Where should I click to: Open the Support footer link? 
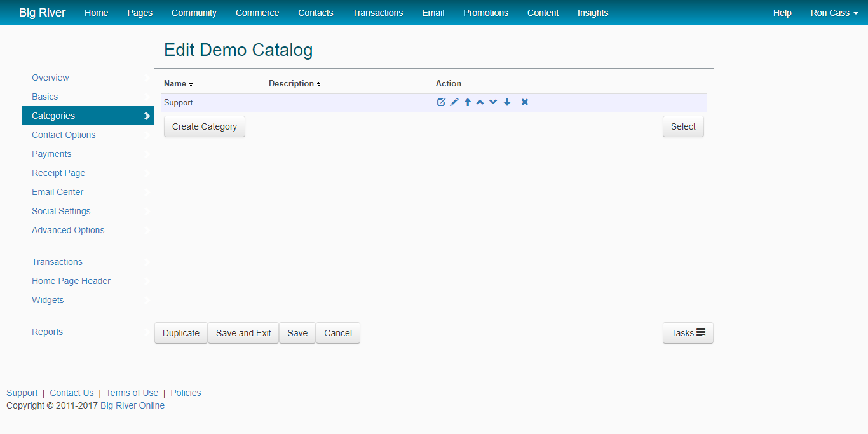pos(22,393)
